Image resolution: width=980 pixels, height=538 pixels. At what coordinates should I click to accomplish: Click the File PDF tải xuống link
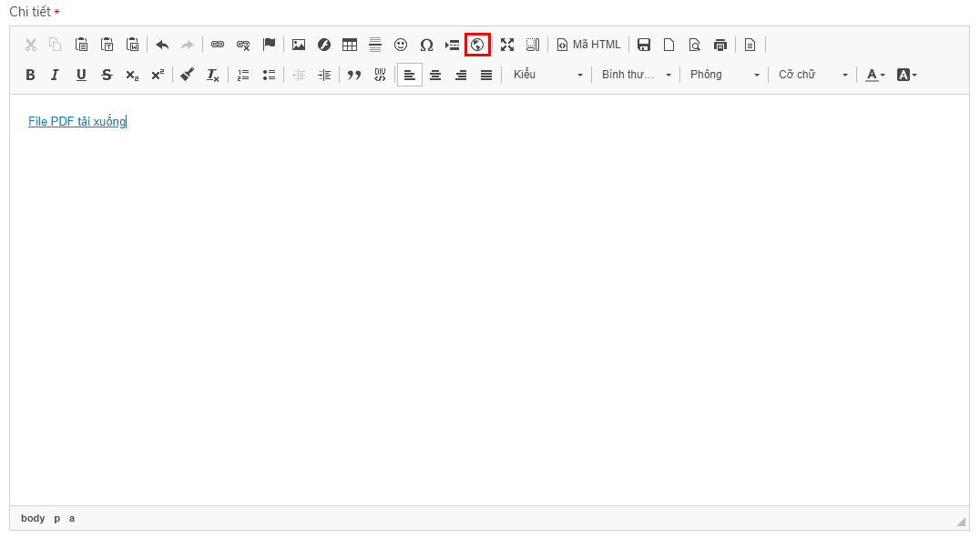(77, 122)
